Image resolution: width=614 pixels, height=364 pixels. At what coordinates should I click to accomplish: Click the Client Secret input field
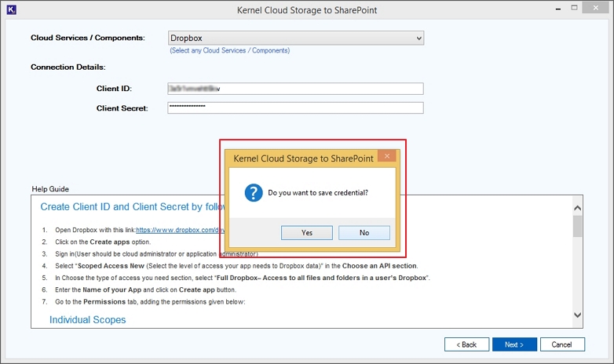click(x=295, y=107)
